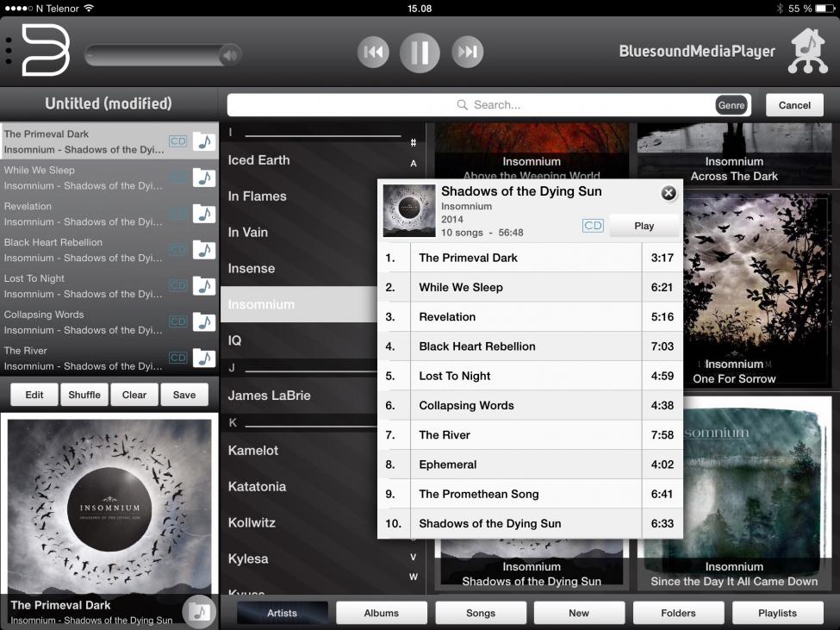
Task: Select track 9 The Promethean Song
Action: 531,494
